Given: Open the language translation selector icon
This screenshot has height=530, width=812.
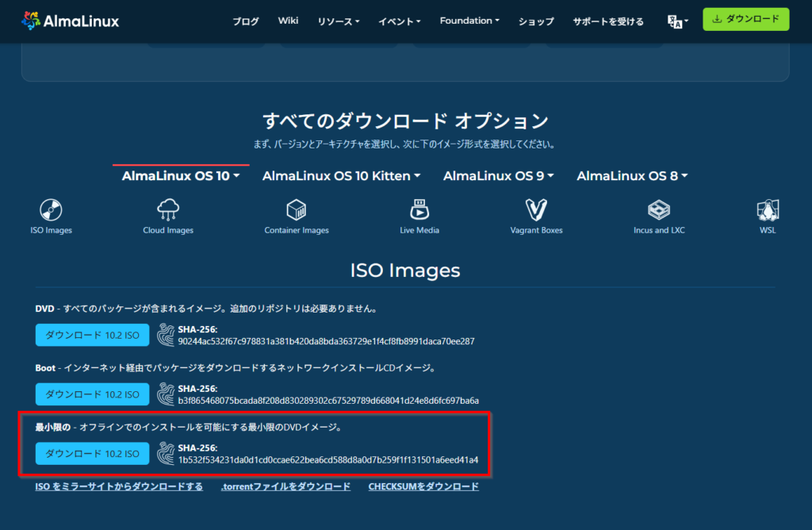Looking at the screenshot, I should (677, 21).
